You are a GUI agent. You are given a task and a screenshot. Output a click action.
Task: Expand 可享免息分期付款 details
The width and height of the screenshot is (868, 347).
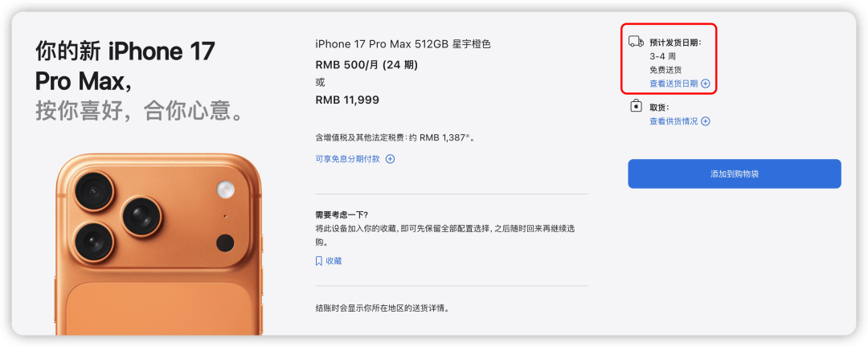pos(348,159)
